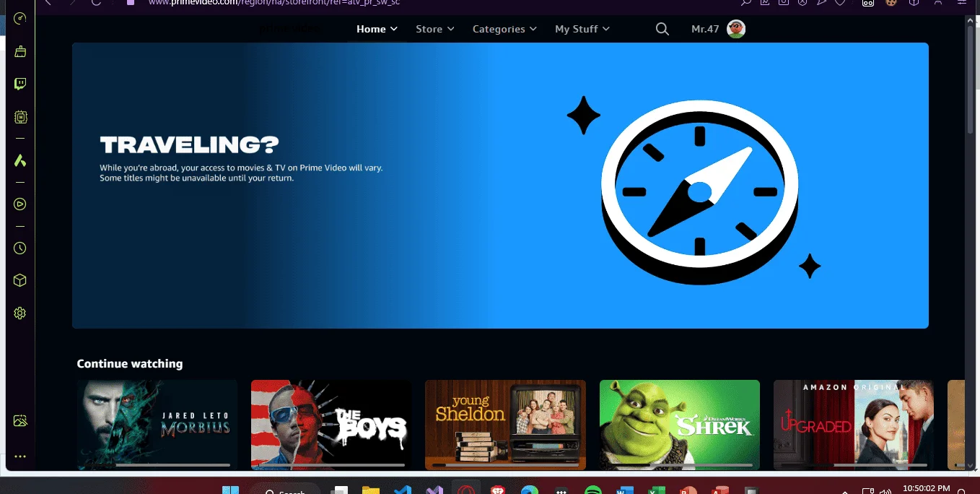Screen dimensions: 980x494
Task: Expand the Categories dropdown menu
Action: tap(504, 29)
